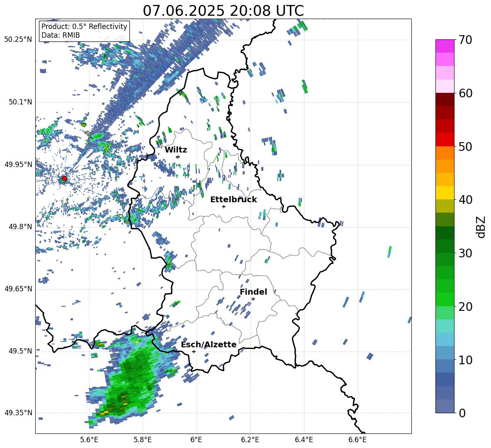This screenshot has width=491, height=448.
Task: Click the dBZ colorbar axis label
Action: click(481, 227)
